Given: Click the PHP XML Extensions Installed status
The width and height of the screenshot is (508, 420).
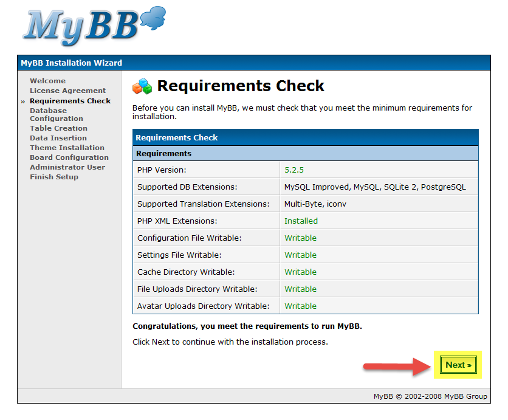Looking at the screenshot, I should click(x=301, y=221).
